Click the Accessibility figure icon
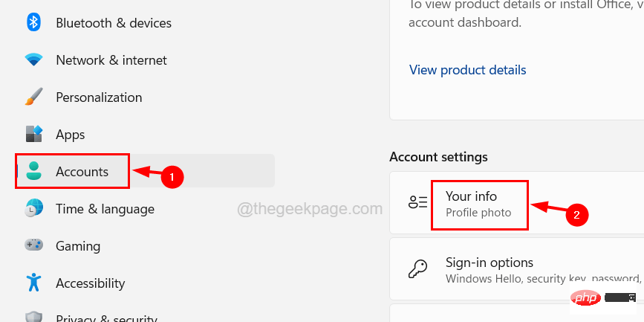Image resolution: width=644 pixels, height=322 pixels. (x=33, y=283)
